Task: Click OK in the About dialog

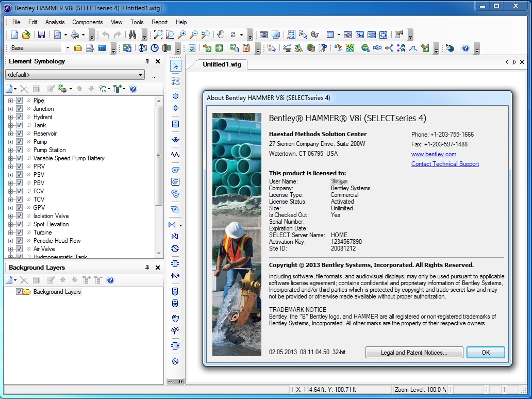Action: 486,352
